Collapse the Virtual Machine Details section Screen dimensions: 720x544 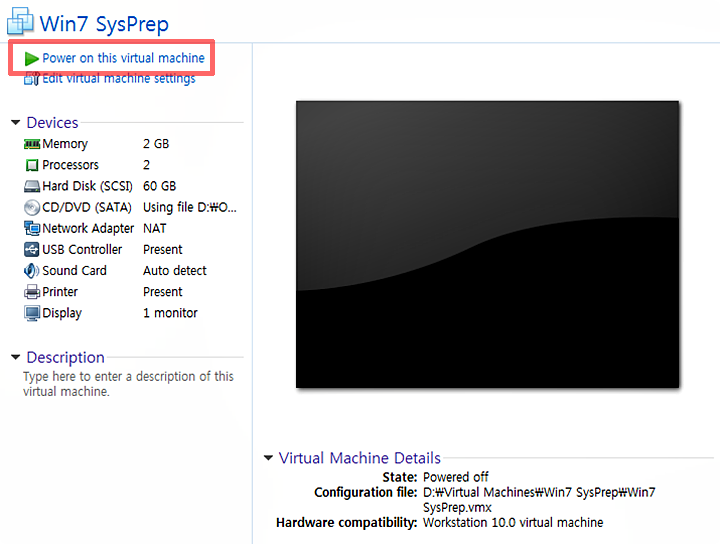coord(268,458)
